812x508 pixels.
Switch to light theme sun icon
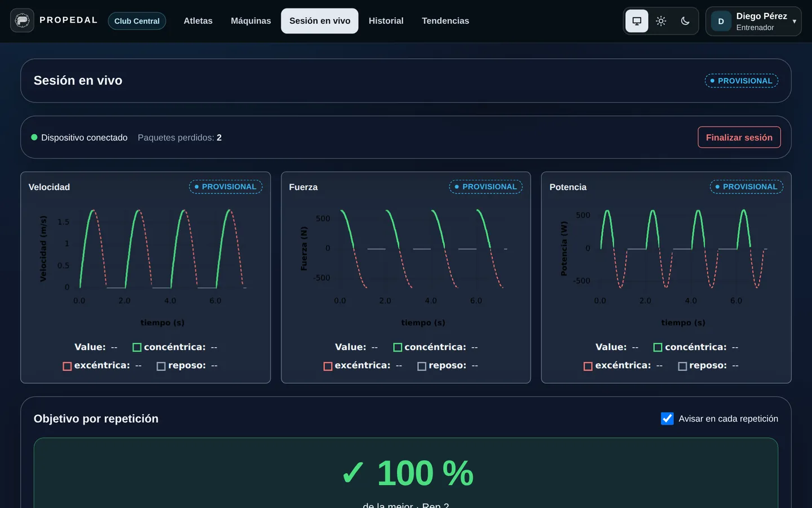tap(661, 21)
